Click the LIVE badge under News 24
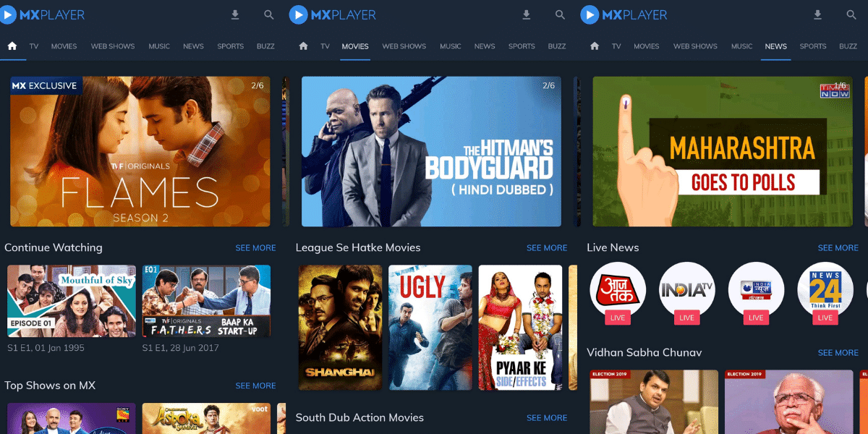Viewport: 868px width, 434px height. tap(825, 318)
